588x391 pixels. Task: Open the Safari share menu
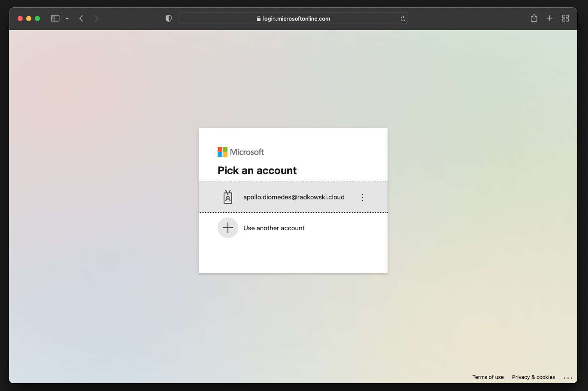pos(534,18)
